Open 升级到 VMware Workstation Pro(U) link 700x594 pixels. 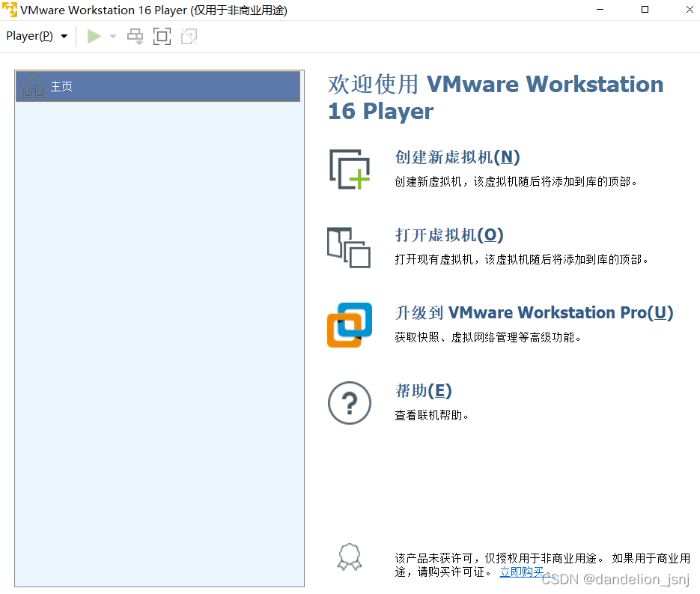click(x=534, y=312)
